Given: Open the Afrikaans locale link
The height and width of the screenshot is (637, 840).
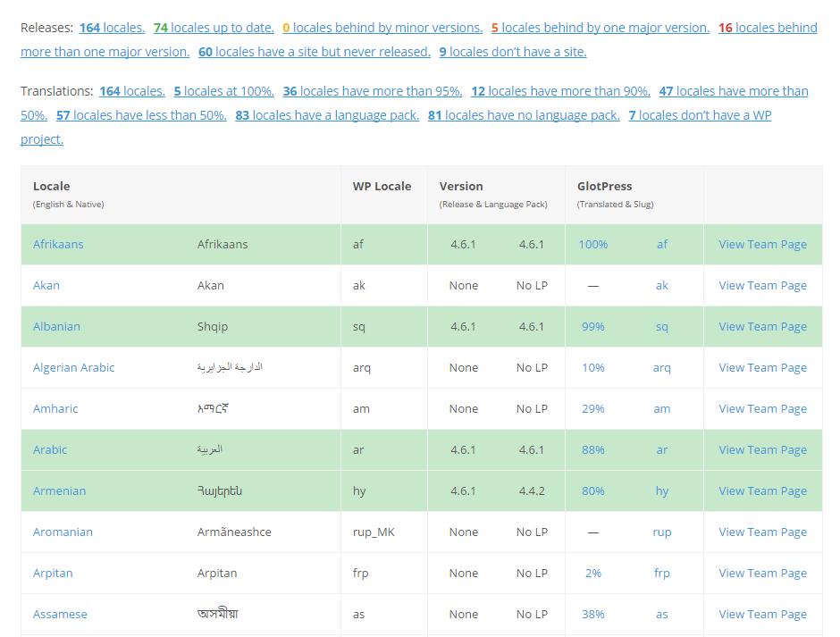Looking at the screenshot, I should tap(58, 244).
